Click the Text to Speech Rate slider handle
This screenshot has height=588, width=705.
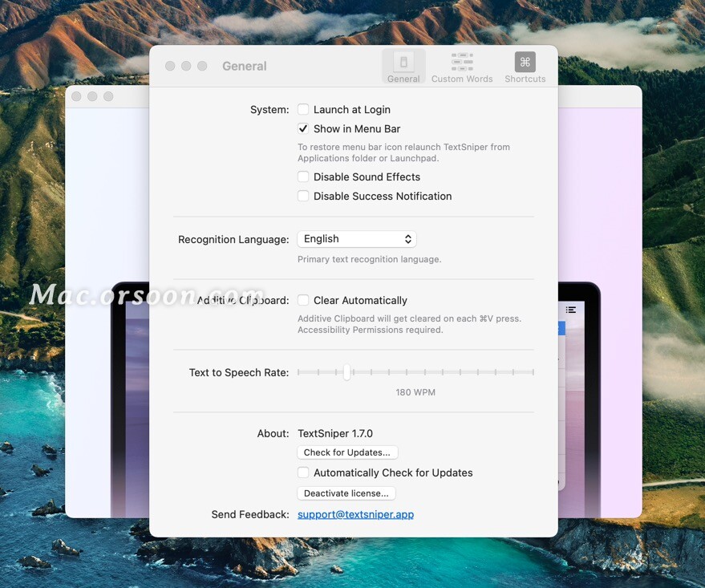pyautogui.click(x=346, y=372)
